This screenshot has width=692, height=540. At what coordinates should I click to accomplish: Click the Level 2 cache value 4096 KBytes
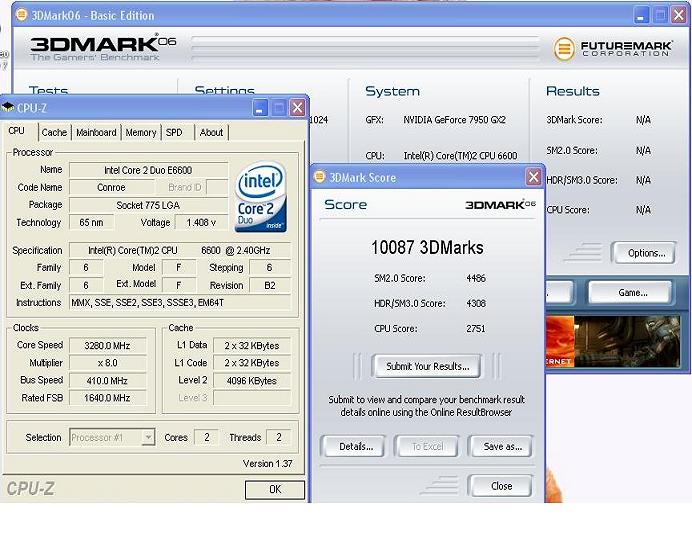click(252, 380)
